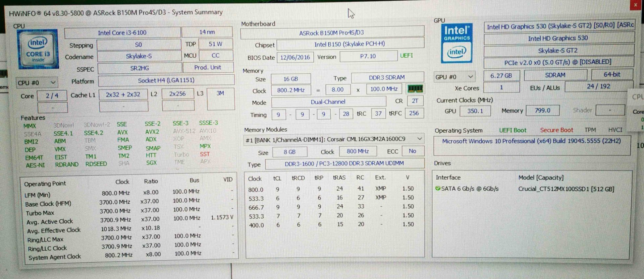Click the Stepping value S0
This screenshot has width=644, height=279.
coord(139,45)
